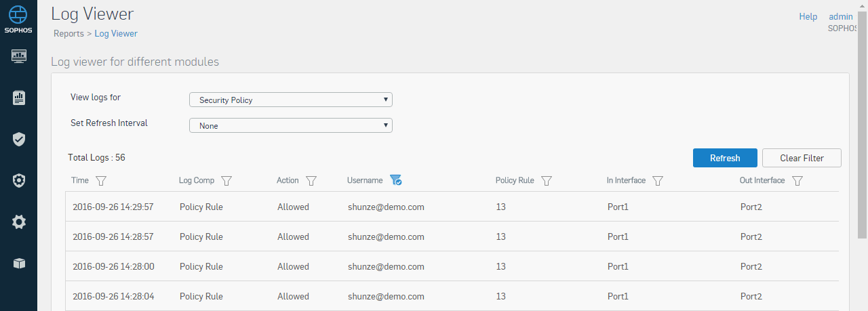Open the reports chart sidebar icon
Viewport: 868px width, 311px height.
19,98
